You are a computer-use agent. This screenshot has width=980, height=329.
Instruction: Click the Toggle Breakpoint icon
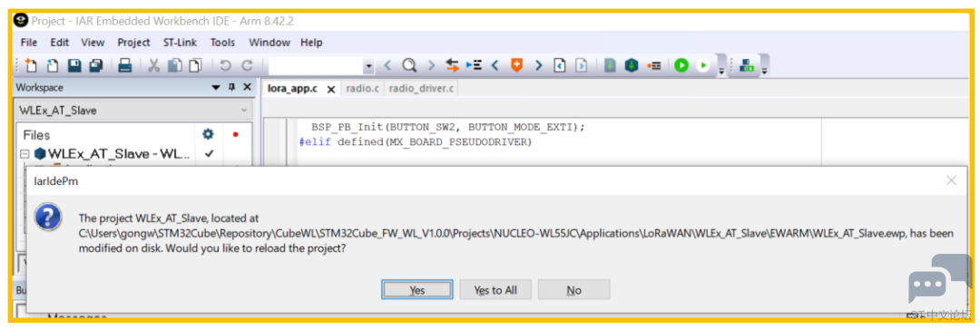tap(654, 65)
